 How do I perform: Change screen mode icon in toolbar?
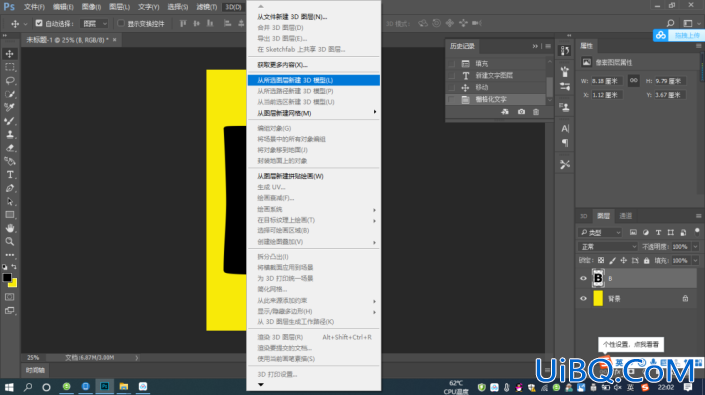tap(9, 311)
